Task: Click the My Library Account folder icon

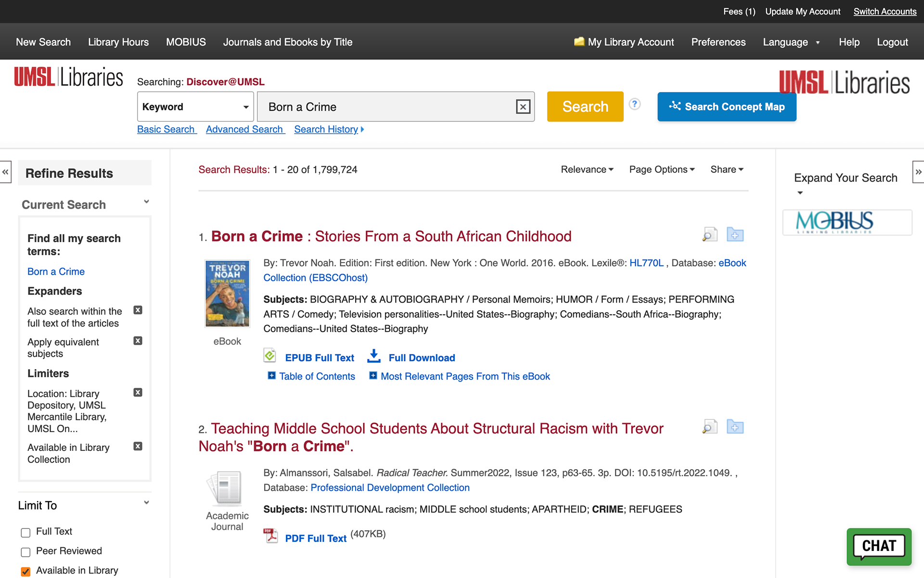Action: pos(579,41)
